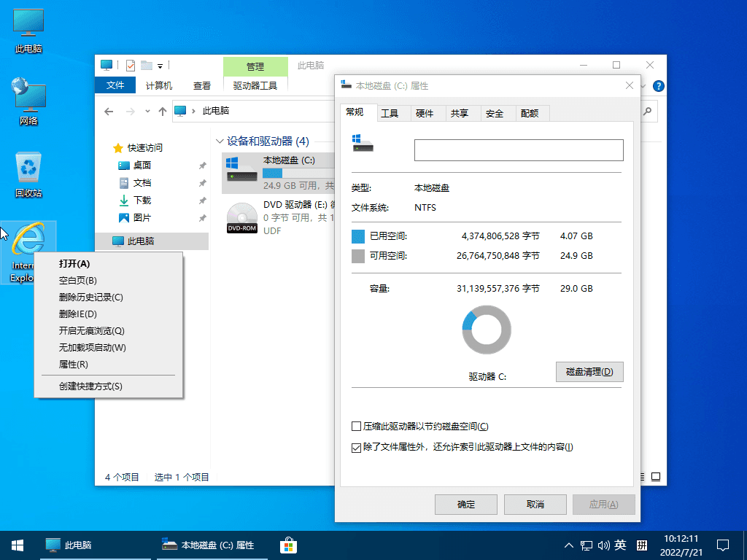Choose 删除历史记录(C) from the context menu
747x560 pixels.
pyautogui.click(x=91, y=297)
